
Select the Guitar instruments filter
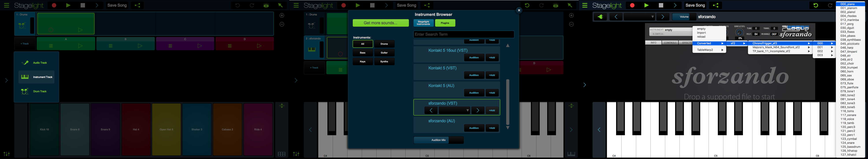(x=384, y=53)
